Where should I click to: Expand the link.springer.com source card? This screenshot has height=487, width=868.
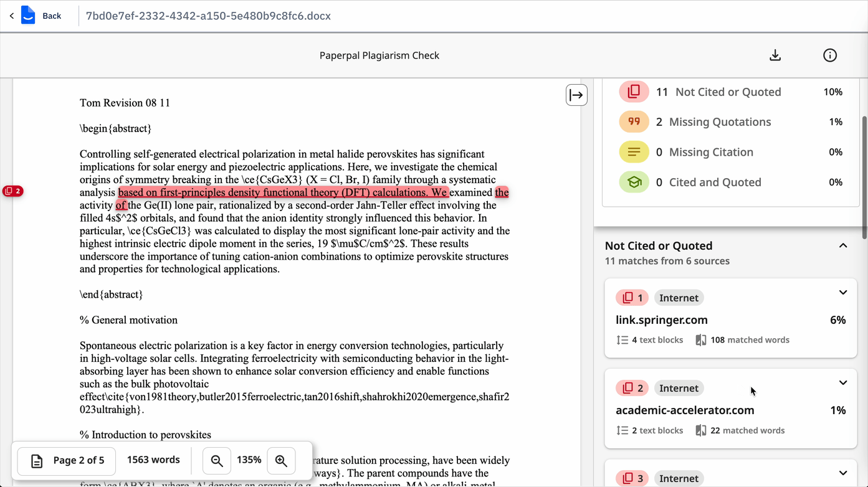pyautogui.click(x=842, y=293)
